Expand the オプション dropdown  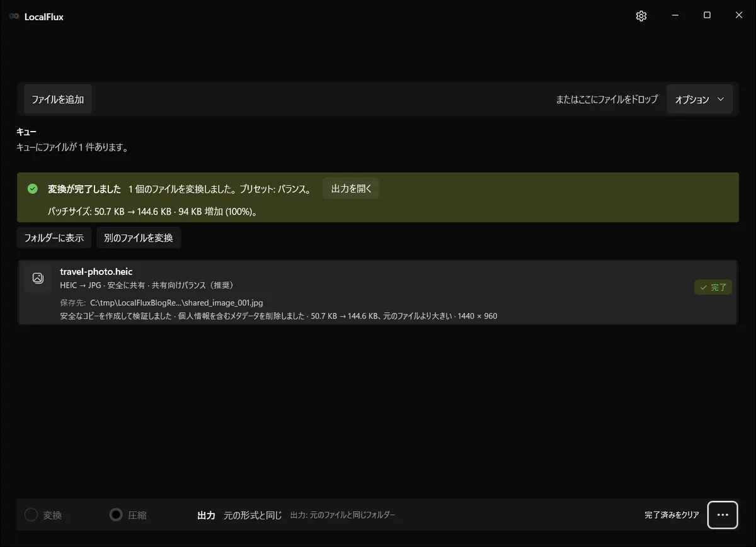[699, 99]
